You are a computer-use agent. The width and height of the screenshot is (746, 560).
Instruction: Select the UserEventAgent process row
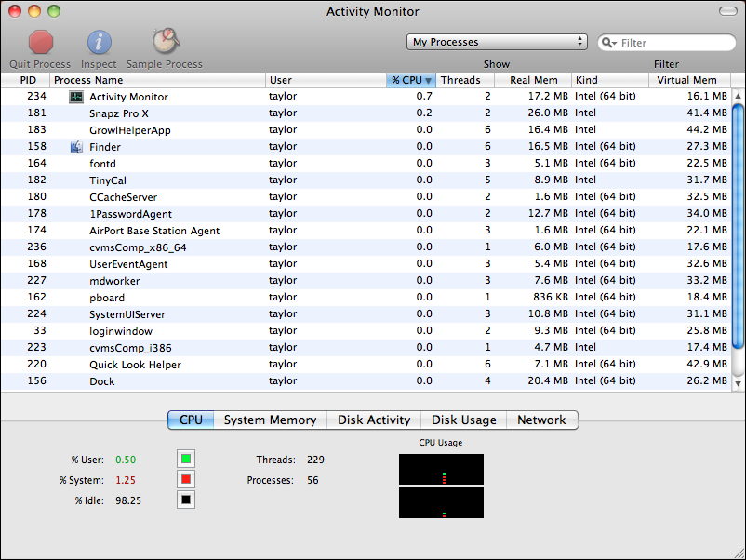pyautogui.click(x=366, y=264)
